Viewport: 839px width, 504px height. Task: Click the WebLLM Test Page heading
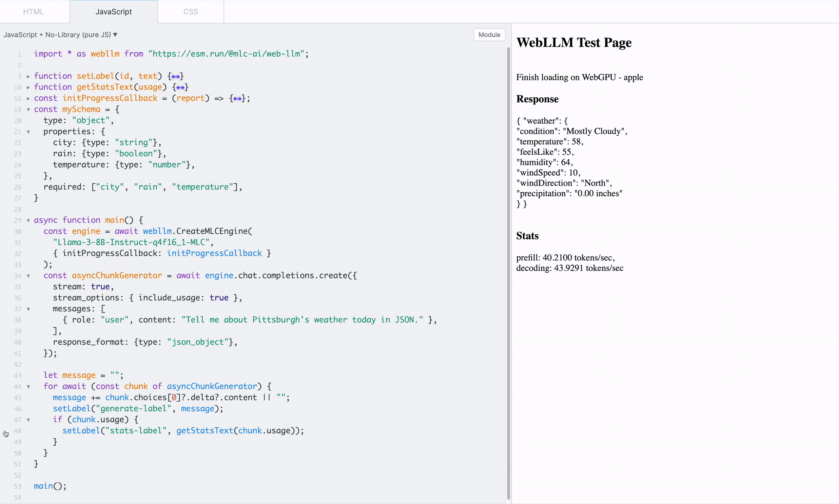[x=574, y=43]
